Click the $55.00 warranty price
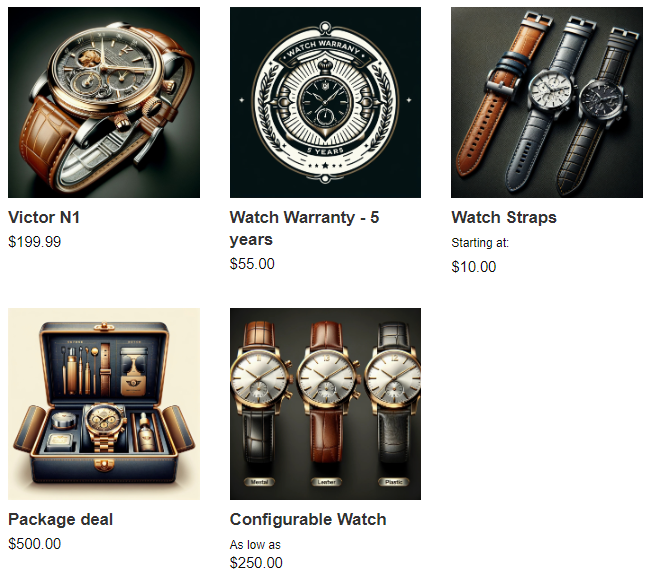The image size is (651, 576). (x=252, y=264)
